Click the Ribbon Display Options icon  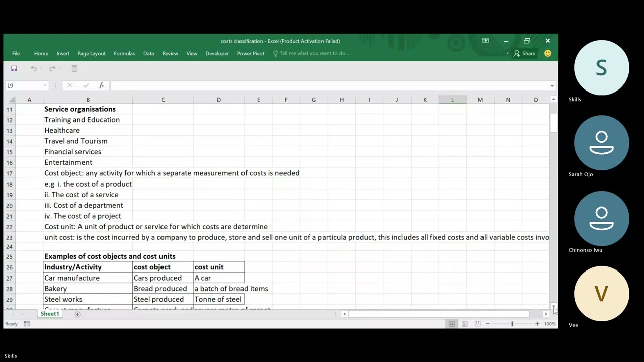486,41
